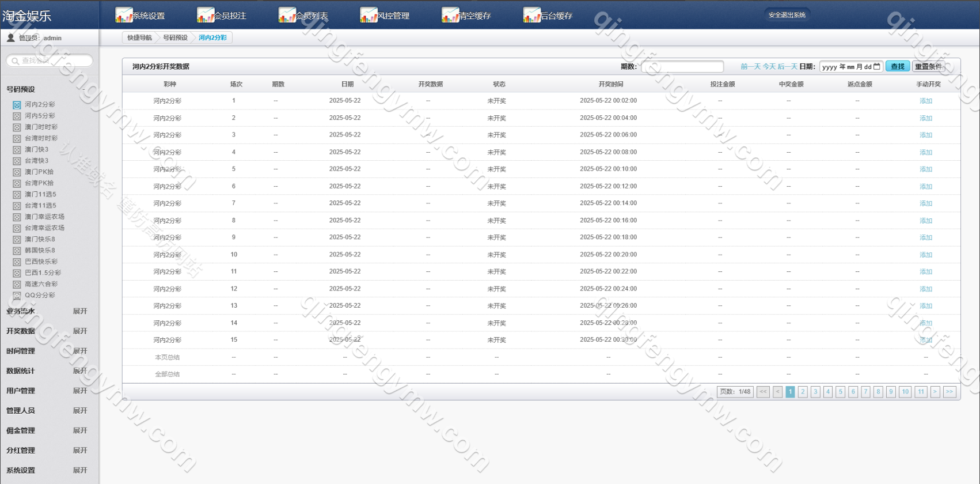
Task: Open 系统设置 in the top navigation
Action: coord(140,16)
